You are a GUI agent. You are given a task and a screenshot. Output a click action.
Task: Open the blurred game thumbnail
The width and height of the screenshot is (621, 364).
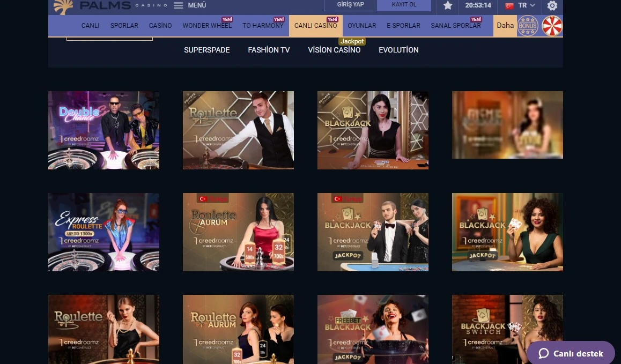(508, 125)
